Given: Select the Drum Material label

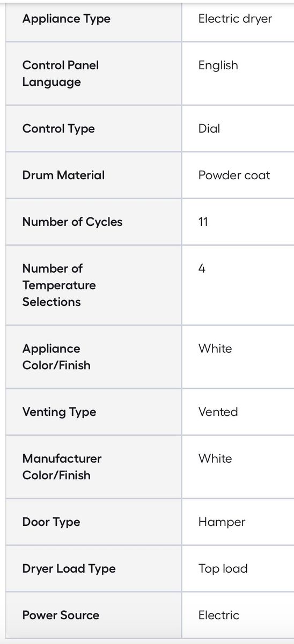Looking at the screenshot, I should (63, 175).
